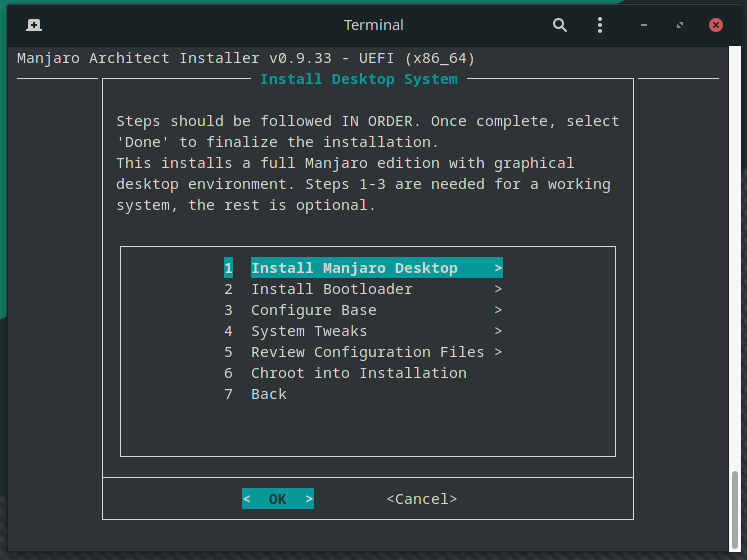This screenshot has height=560, width=747.
Task: Expand arrow beside Install Bootloader
Action: (498, 289)
